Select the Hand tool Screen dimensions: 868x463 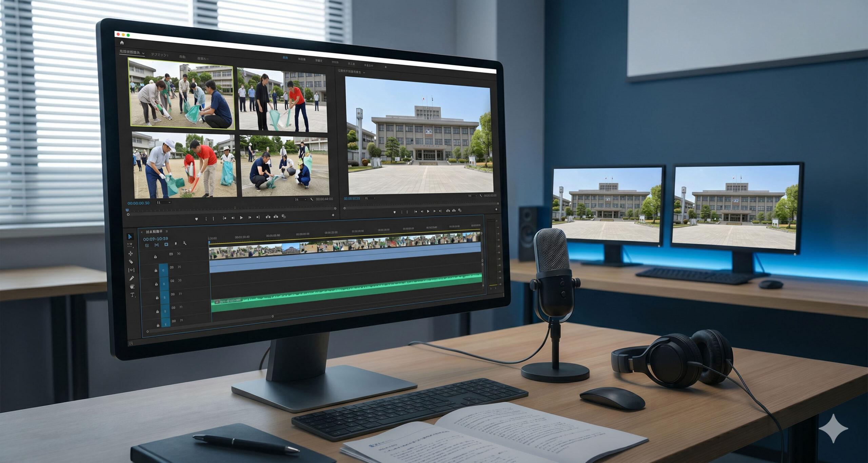[132, 287]
